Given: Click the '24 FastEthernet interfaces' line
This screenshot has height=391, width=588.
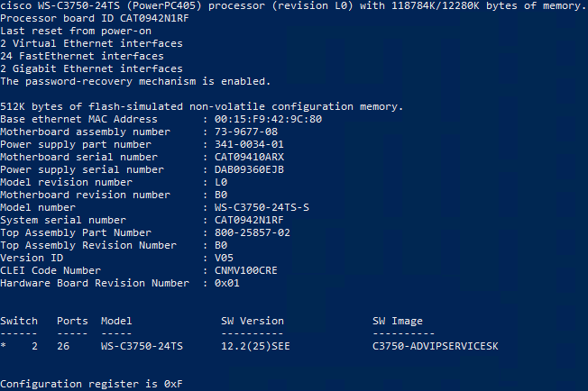Looking at the screenshot, I should (x=82, y=56).
